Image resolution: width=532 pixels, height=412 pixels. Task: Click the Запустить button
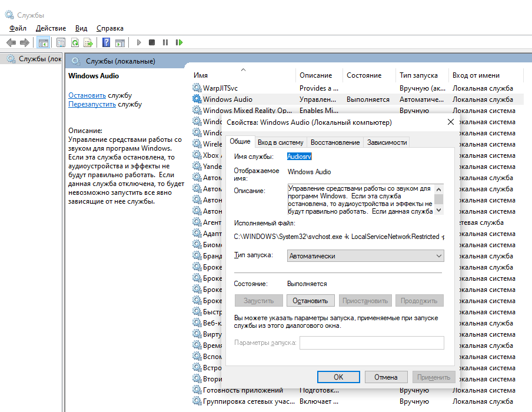pos(259,301)
